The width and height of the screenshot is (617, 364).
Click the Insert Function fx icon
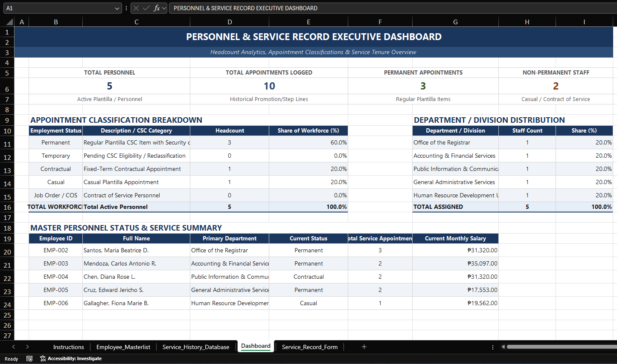coord(157,8)
